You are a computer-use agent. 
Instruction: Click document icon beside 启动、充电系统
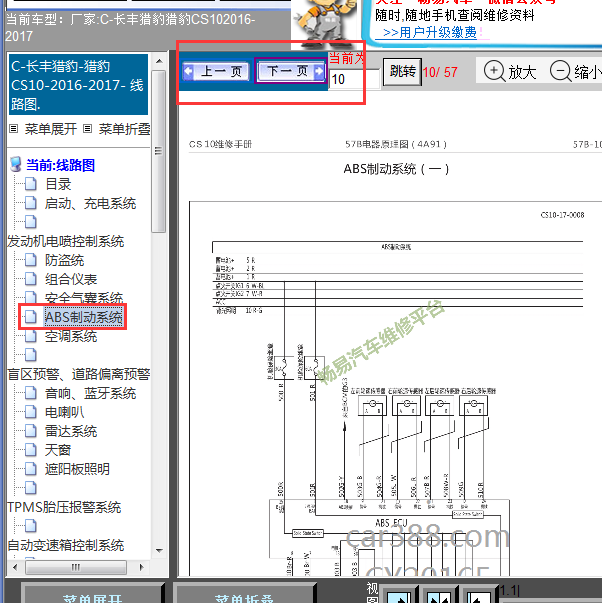31,203
